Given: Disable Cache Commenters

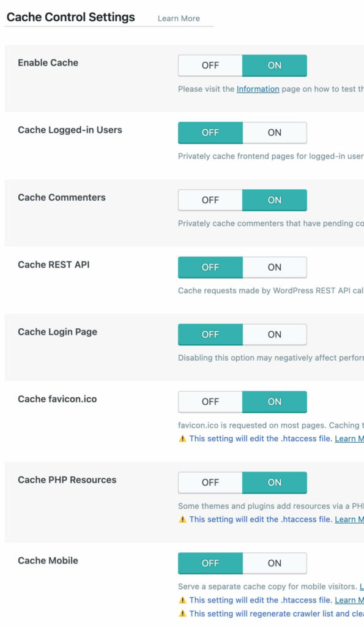Looking at the screenshot, I should click(x=210, y=200).
